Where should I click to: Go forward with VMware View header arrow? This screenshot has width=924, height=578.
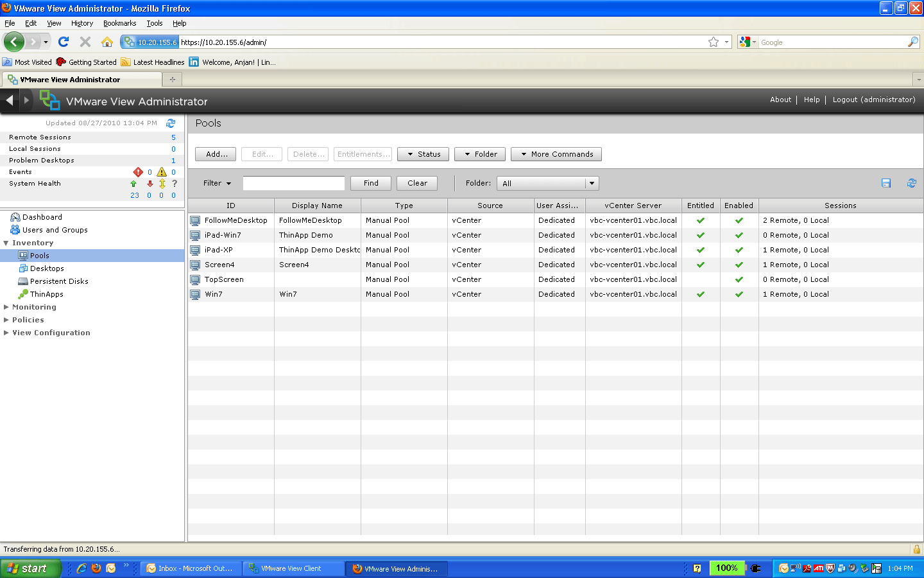pos(26,100)
